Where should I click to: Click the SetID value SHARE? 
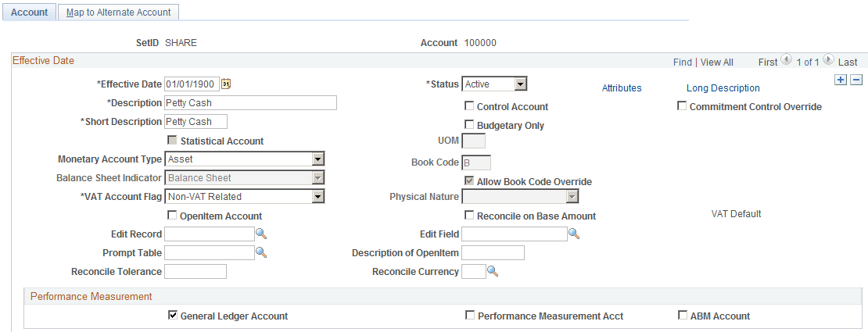pos(181,43)
